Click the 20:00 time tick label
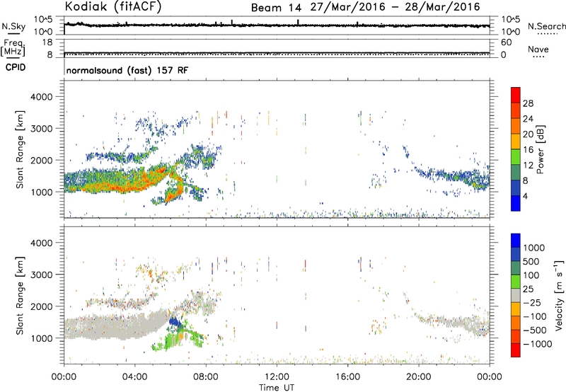This screenshot has width=566, height=392. 418,377
